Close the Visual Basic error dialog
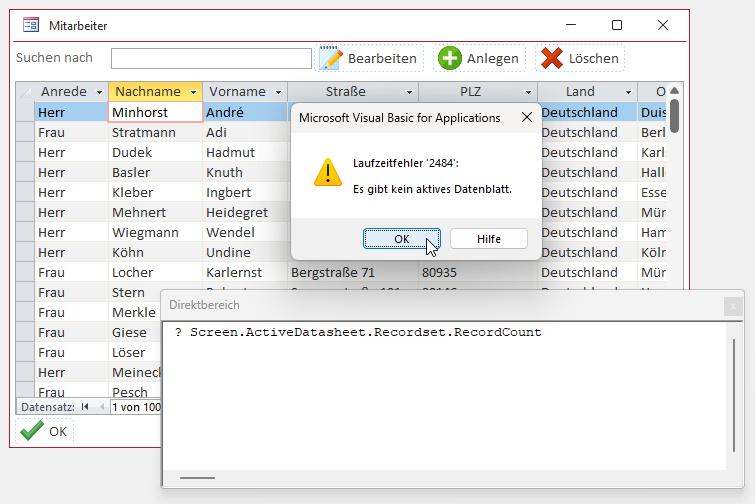The height and width of the screenshot is (504, 755). click(527, 117)
